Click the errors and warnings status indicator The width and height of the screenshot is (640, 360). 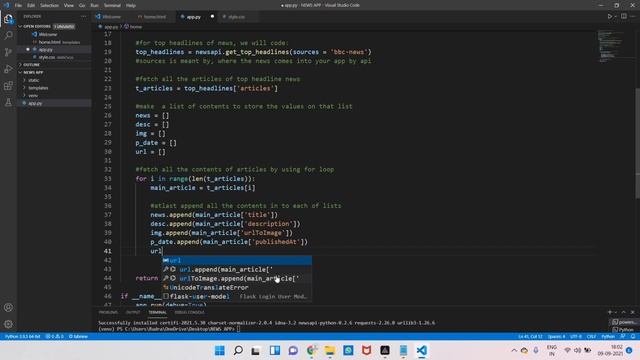(x=55, y=337)
